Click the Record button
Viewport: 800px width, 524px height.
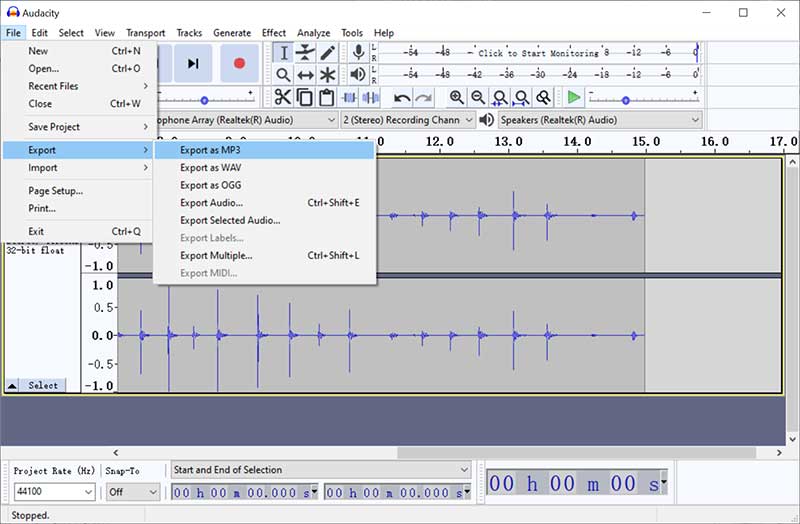pos(239,63)
